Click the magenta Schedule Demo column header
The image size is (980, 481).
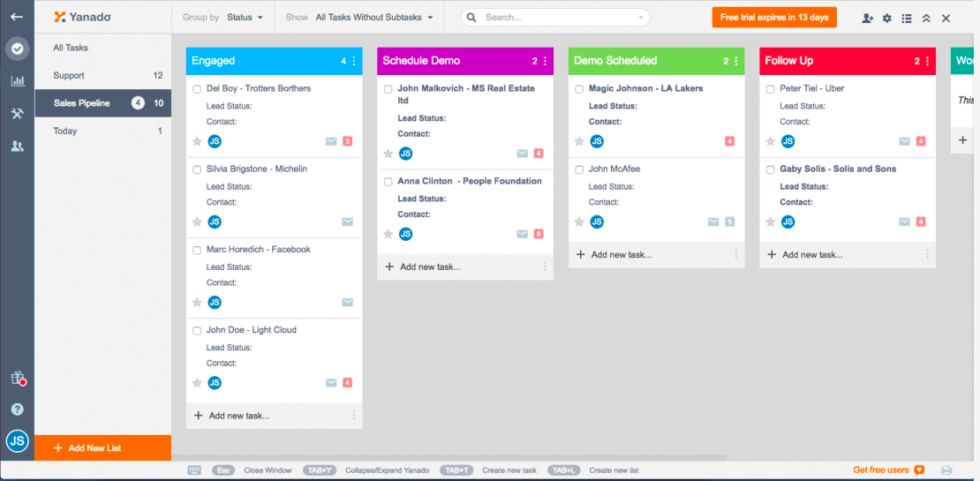465,61
